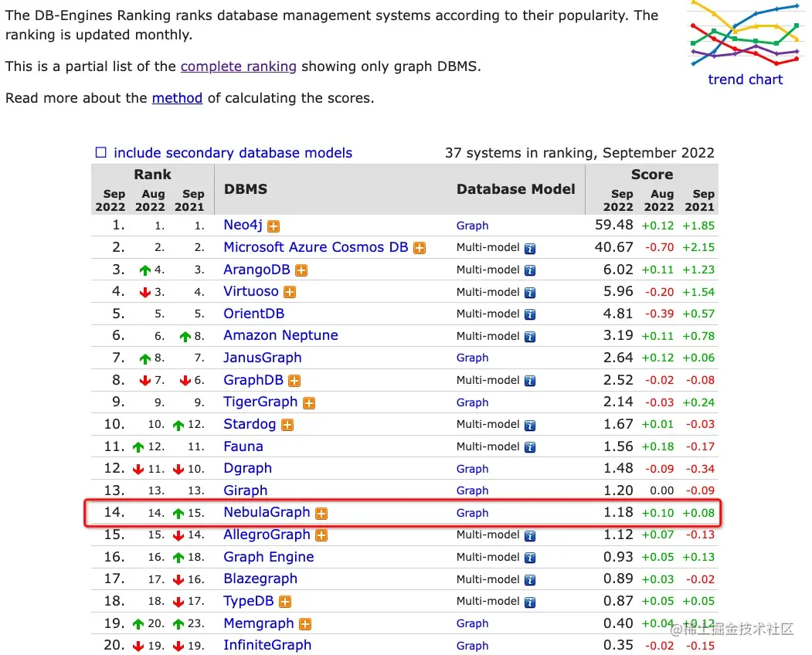Click Graph model link in Neo4j row
Screen dimensions: 812x655
(472, 226)
